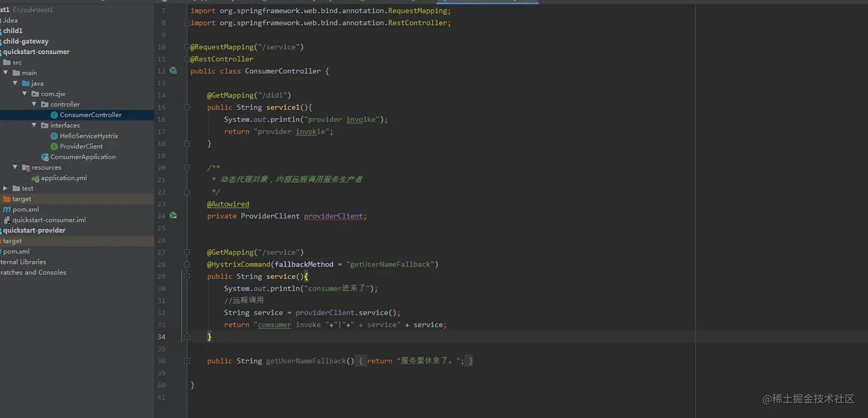Click the providerClient field name on line 24

pyautogui.click(x=334, y=216)
